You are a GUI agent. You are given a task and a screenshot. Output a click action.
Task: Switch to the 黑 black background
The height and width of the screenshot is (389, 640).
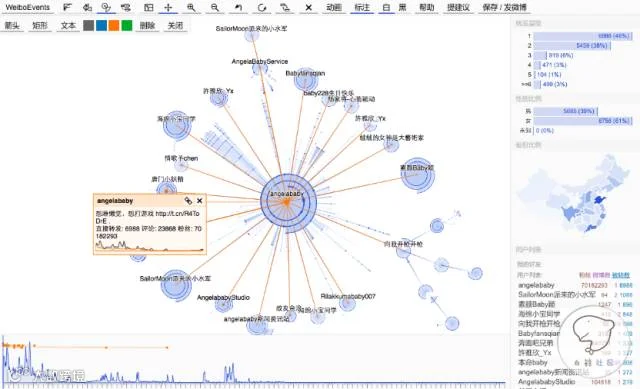[x=402, y=7]
